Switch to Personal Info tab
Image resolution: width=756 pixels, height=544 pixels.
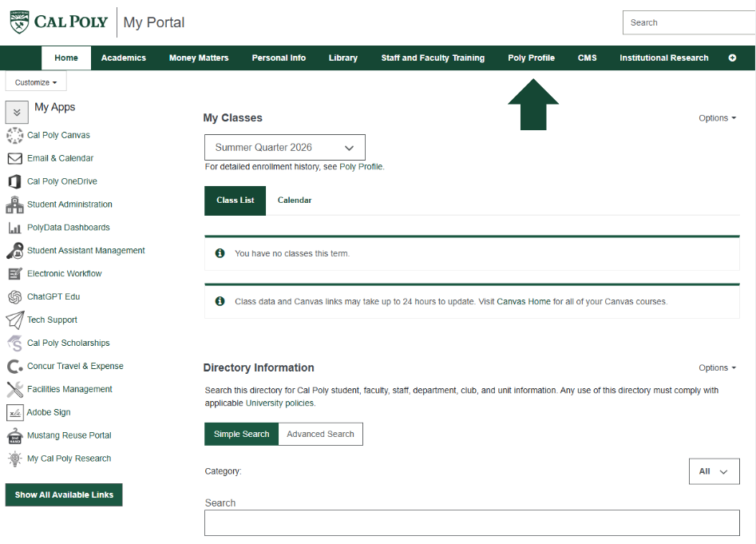[x=279, y=58]
